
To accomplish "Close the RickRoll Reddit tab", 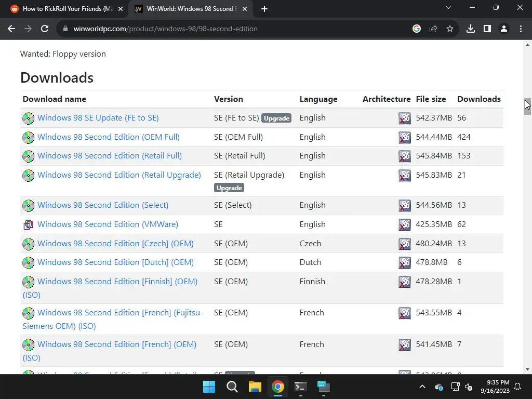I will 121,9.
